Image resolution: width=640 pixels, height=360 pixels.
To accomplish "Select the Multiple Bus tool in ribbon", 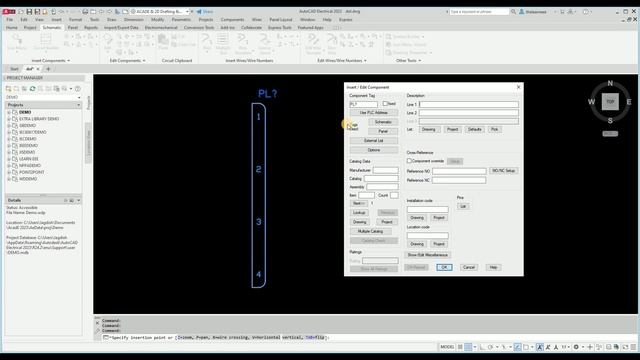I will coord(223,44).
